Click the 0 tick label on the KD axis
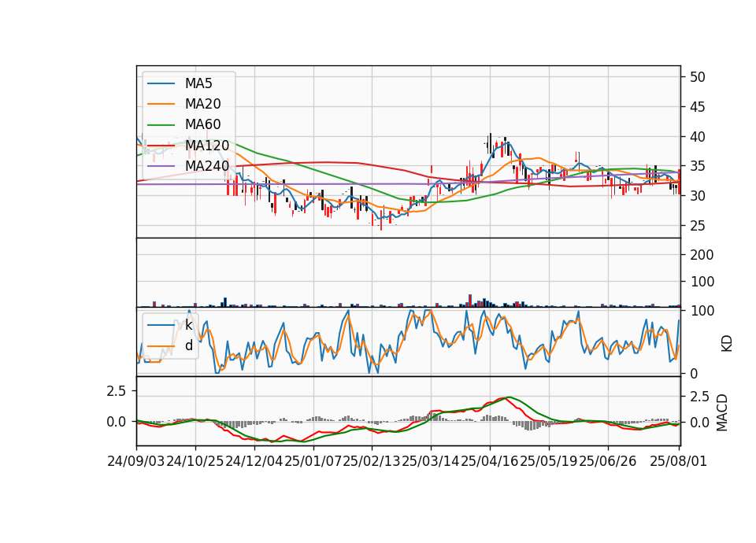756x543 pixels. (693, 373)
